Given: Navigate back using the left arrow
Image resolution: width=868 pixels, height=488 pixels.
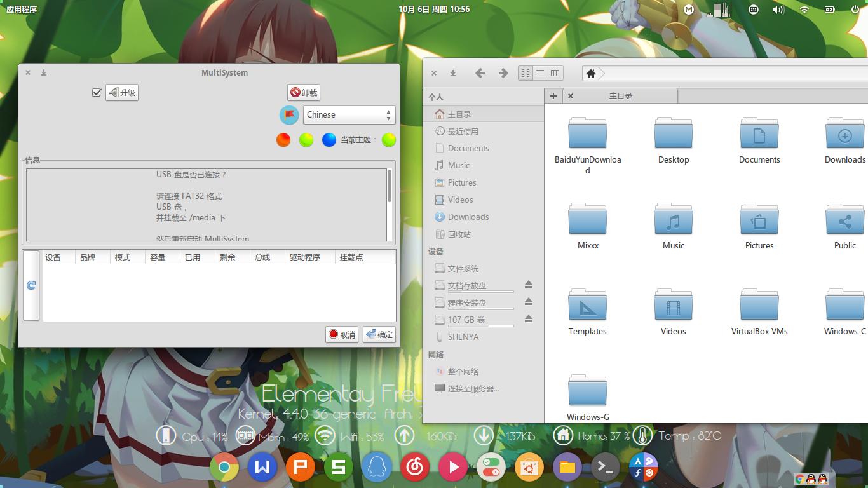Looking at the screenshot, I should click(x=480, y=72).
